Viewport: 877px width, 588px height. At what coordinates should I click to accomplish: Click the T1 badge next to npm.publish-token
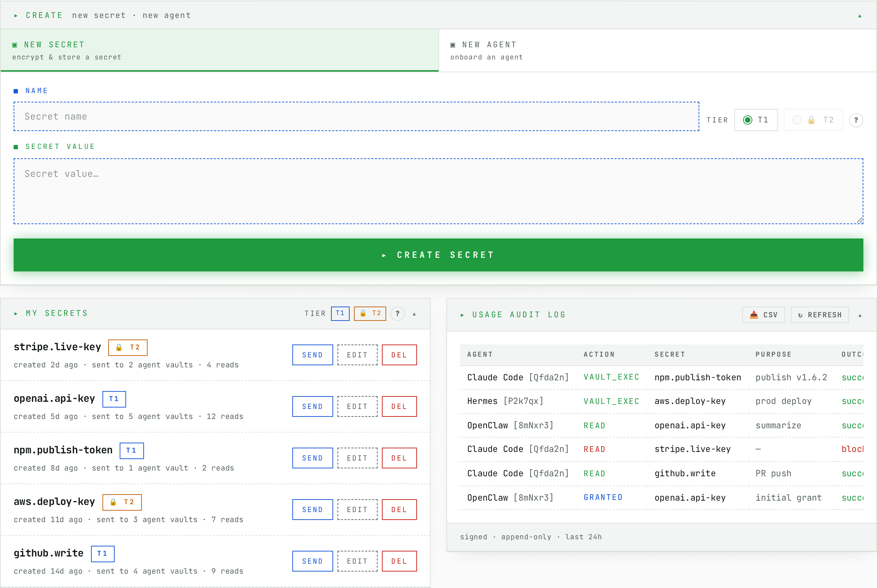pyautogui.click(x=131, y=450)
